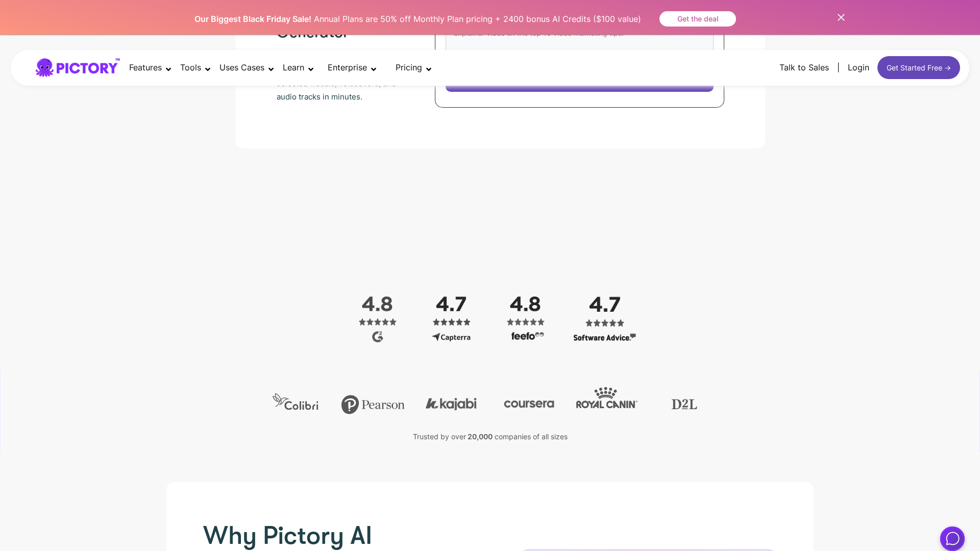Open the chat widget bubble
980x551 pixels.
[952, 538]
